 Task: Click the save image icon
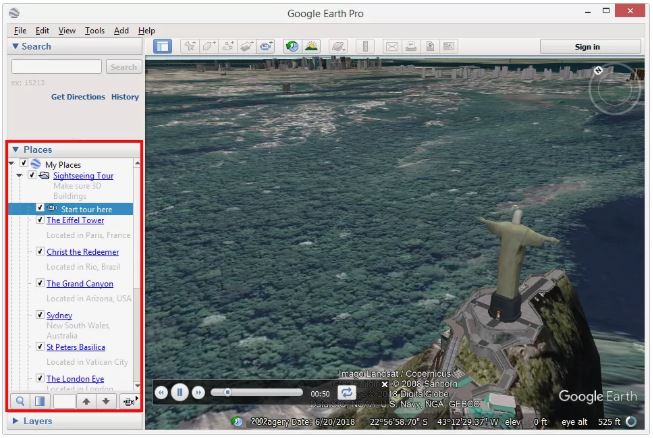430,46
